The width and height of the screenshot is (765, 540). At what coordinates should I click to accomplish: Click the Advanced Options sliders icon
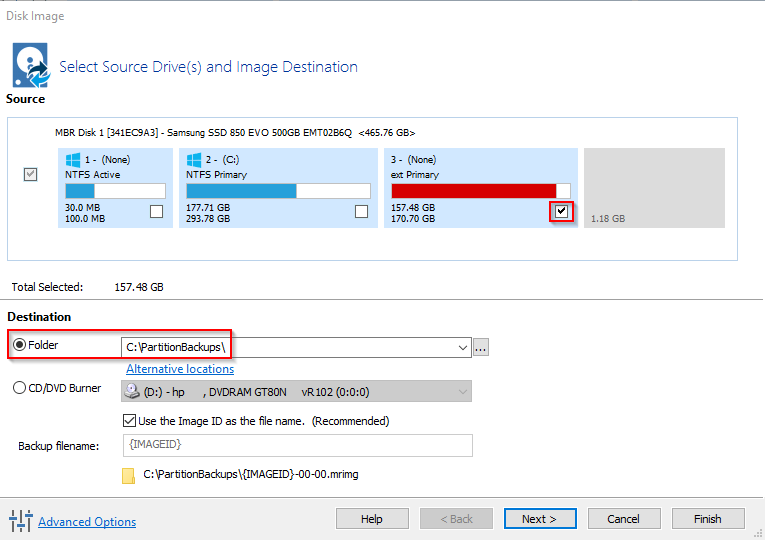(20, 521)
